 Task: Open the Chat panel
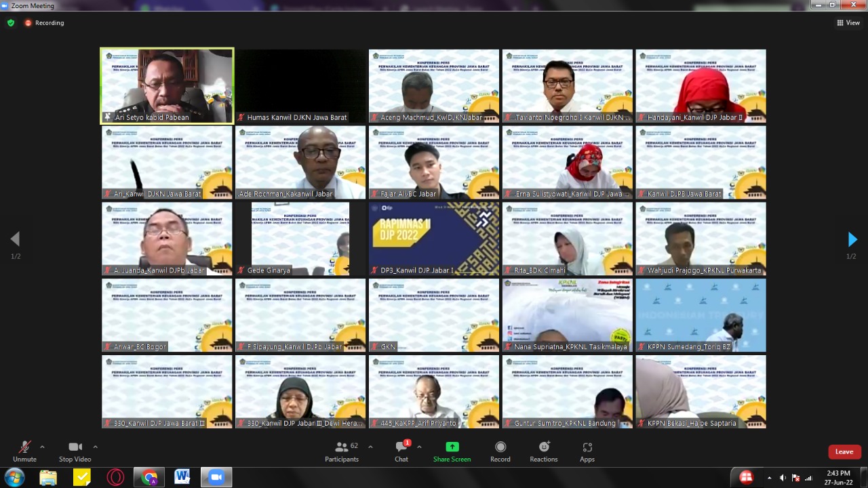coord(401,451)
